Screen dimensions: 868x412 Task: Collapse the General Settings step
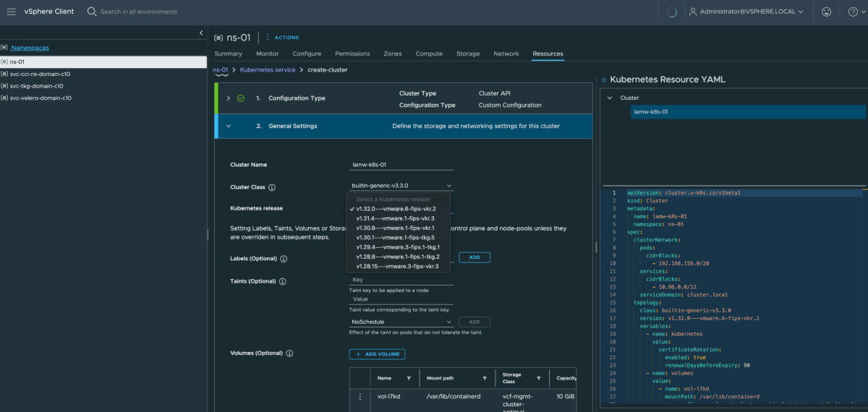click(229, 126)
